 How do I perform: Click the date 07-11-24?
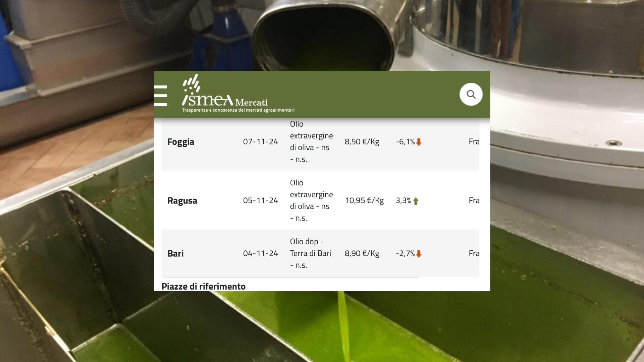tap(260, 141)
